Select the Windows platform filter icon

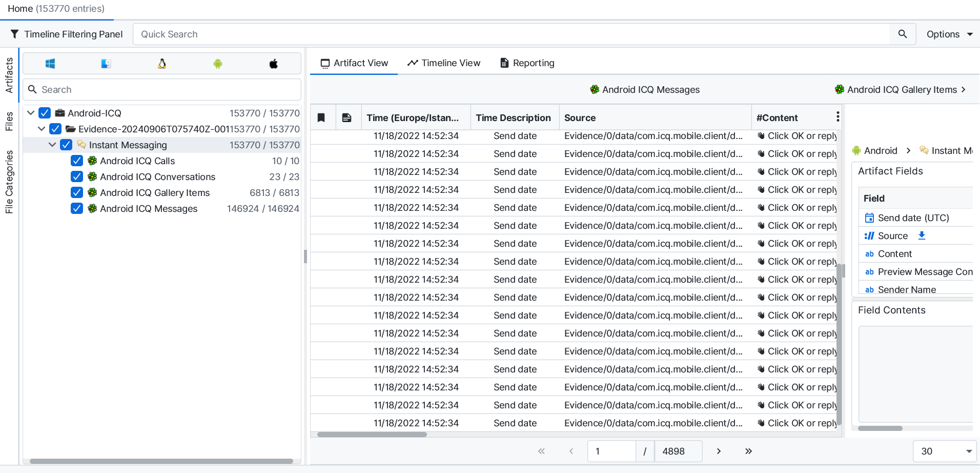[50, 64]
